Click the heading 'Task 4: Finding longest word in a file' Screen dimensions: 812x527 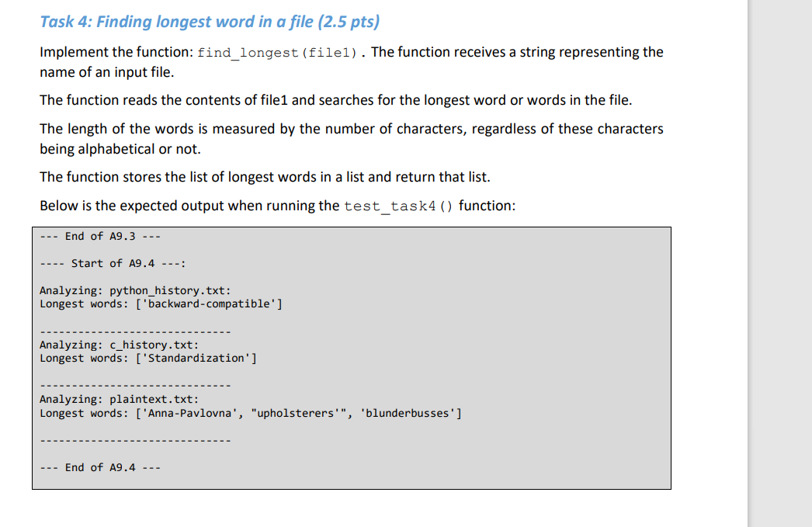(210, 22)
